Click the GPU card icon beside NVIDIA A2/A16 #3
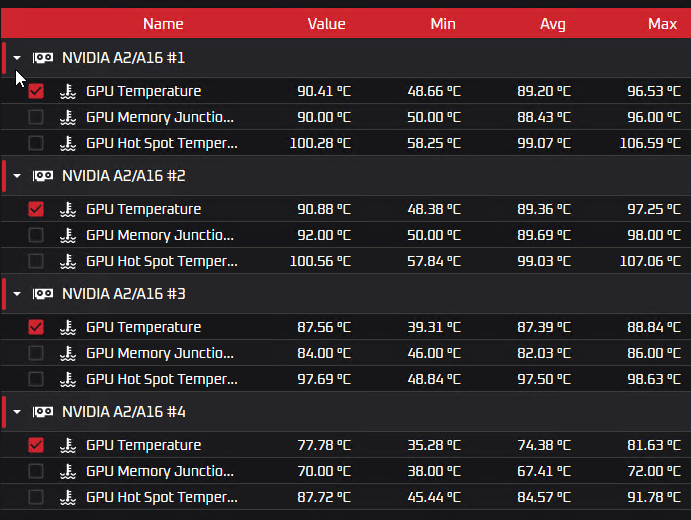This screenshot has width=691, height=520. click(43, 294)
